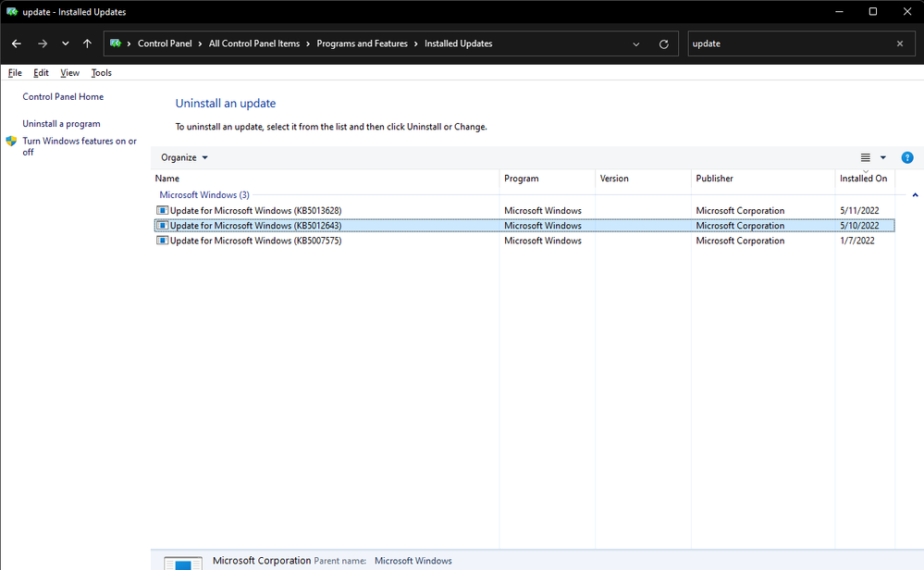Sort by the Version column header
Image resolution: width=924 pixels, height=570 pixels.
click(643, 178)
